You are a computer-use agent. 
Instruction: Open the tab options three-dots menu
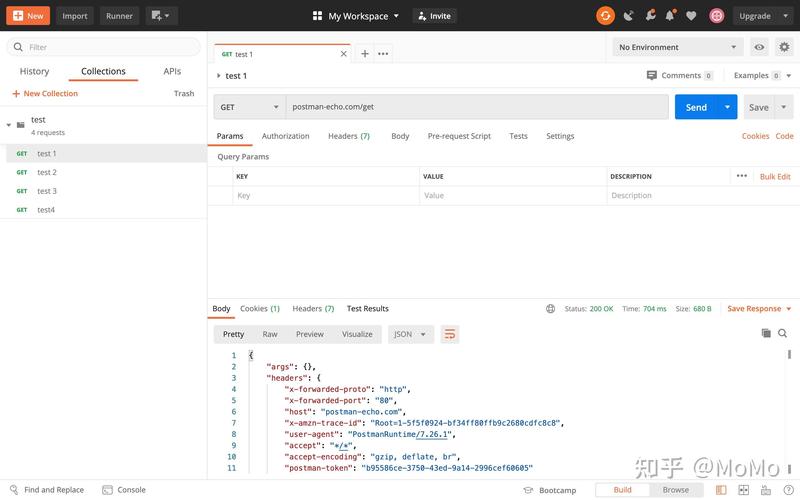pos(383,54)
